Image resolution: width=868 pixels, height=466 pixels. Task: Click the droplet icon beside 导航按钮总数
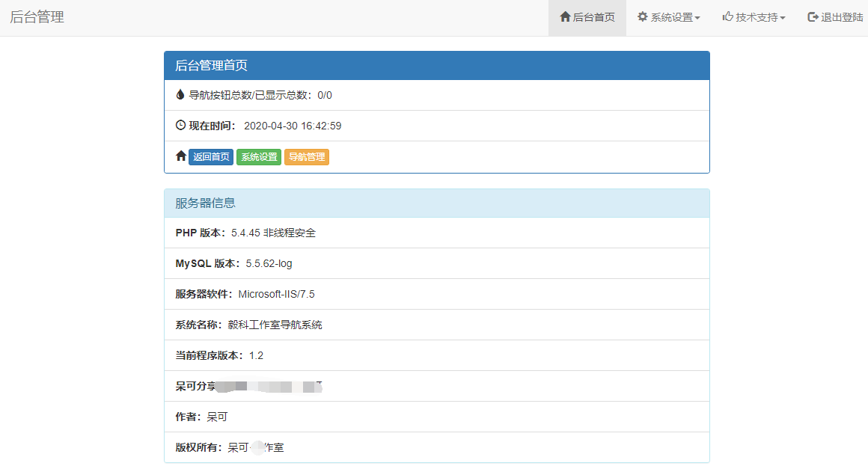(x=180, y=95)
